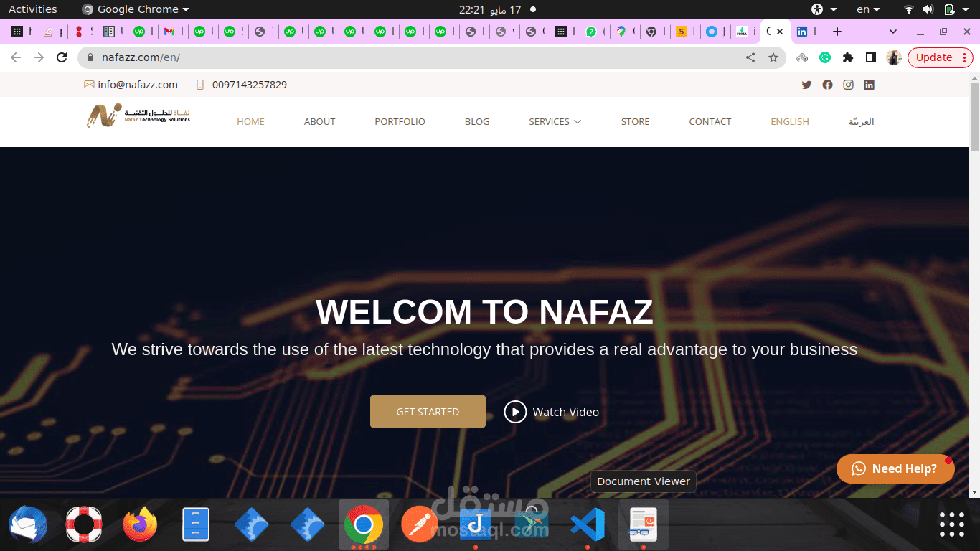The image size is (980, 551).
Task: Open the Instagram icon in the site header
Action: pyautogui.click(x=848, y=85)
